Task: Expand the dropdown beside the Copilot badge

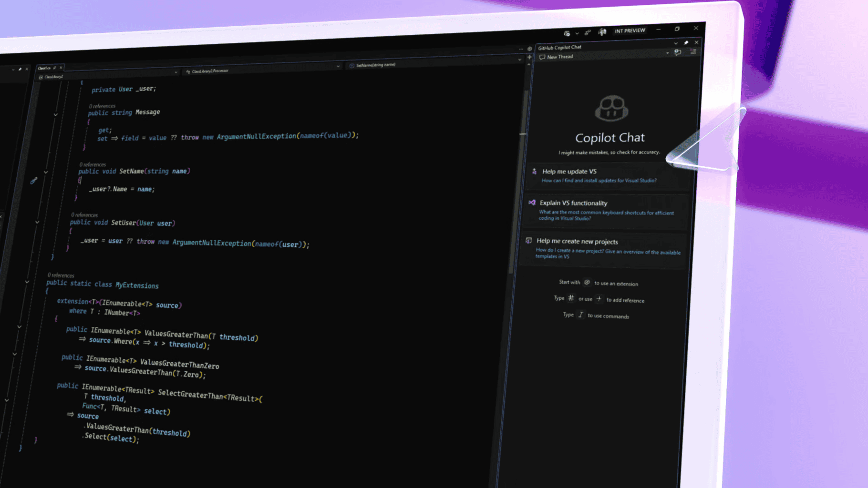Action: (x=577, y=33)
